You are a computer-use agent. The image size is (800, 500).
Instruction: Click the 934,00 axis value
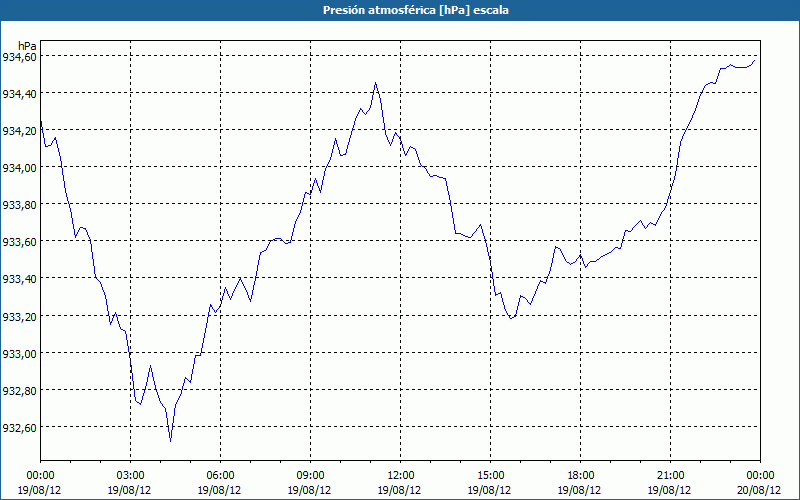coord(19,168)
